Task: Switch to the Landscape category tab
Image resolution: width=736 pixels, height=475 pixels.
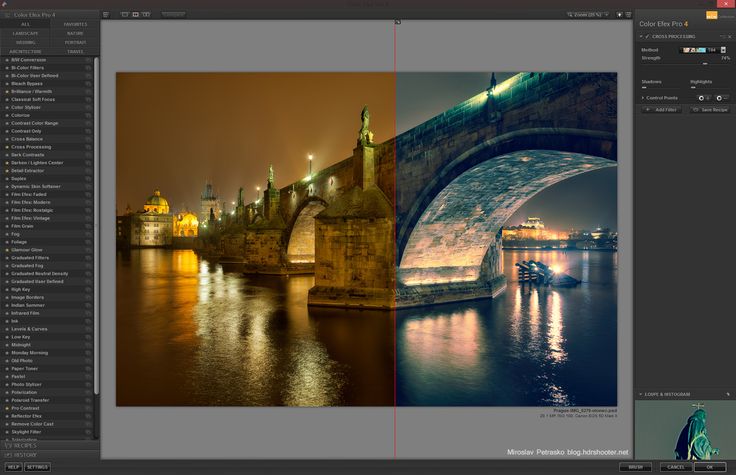Action: 25,33
